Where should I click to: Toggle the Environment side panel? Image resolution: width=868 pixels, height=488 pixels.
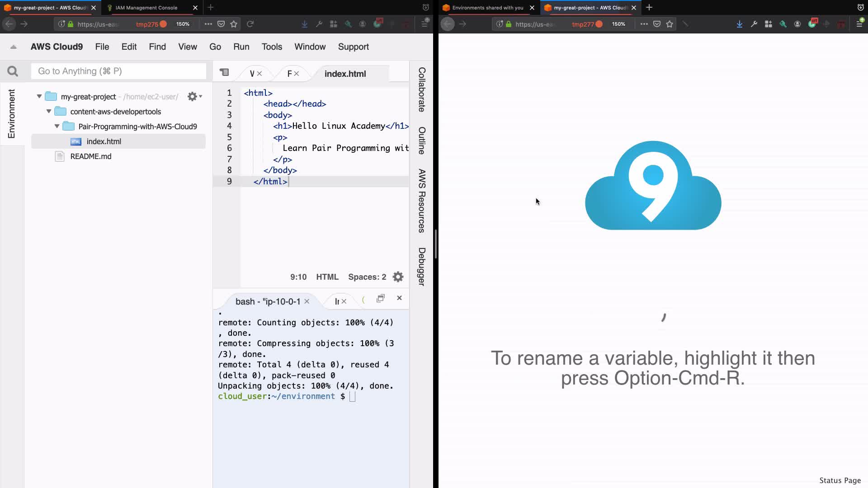click(x=11, y=113)
